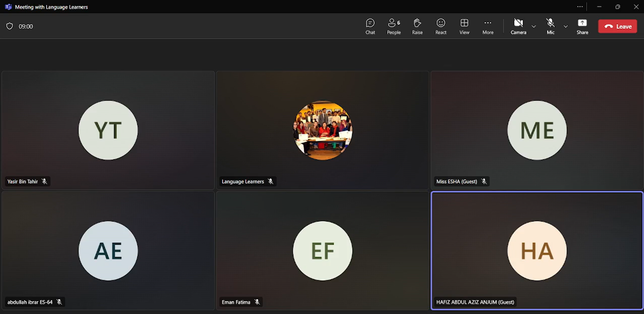Viewport: 644px width, 314px height.
Task: Share your screen content
Action: (582, 27)
